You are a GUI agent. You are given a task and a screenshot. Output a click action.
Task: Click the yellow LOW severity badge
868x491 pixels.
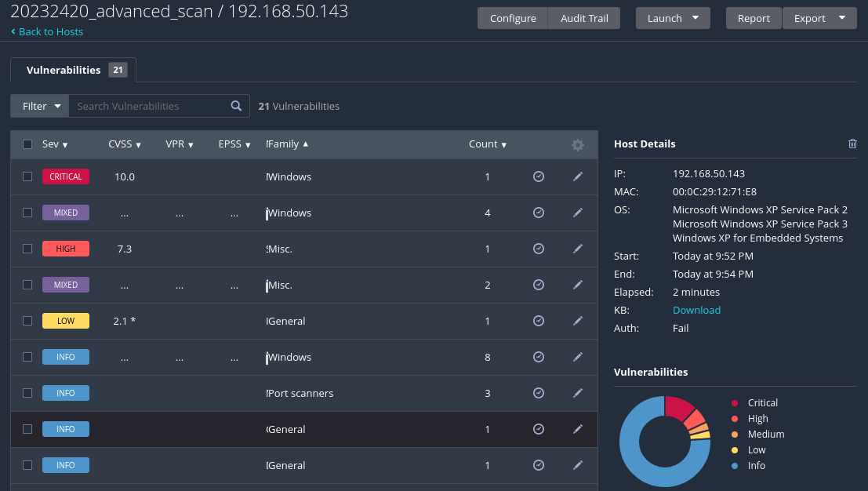66,321
